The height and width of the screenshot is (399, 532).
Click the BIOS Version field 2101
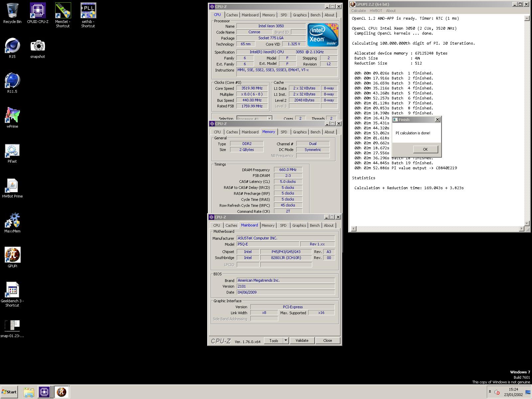pos(286,286)
